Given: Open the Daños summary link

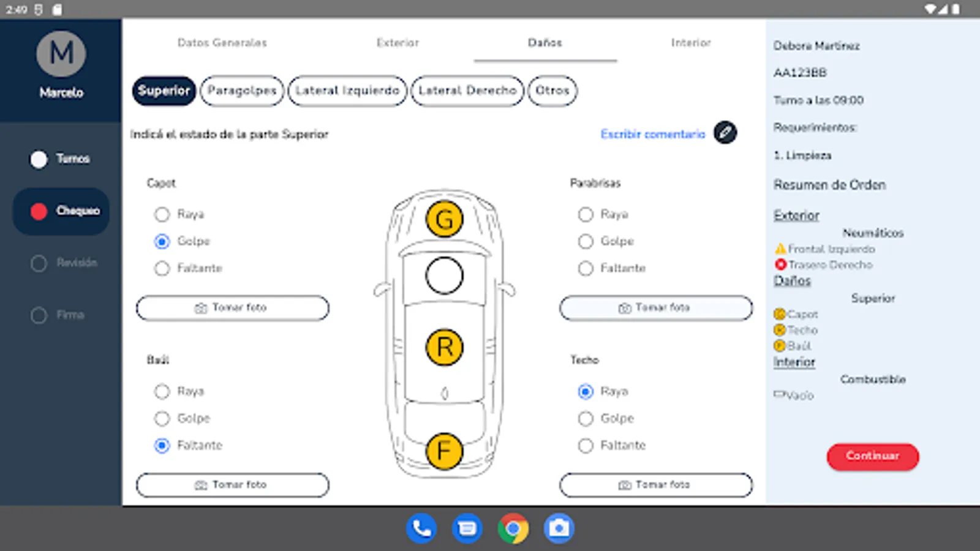Looking at the screenshot, I should click(x=792, y=280).
